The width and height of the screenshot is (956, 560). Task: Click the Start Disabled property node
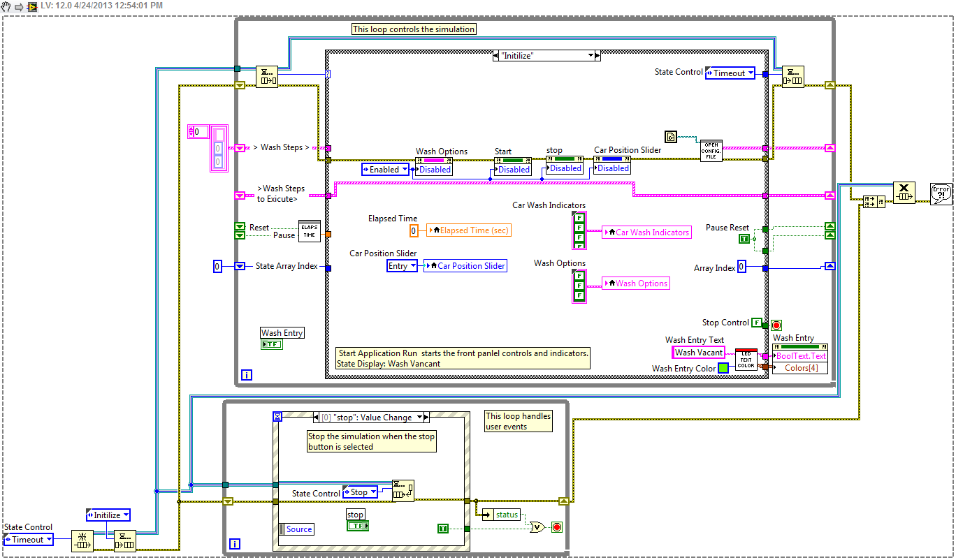click(513, 165)
